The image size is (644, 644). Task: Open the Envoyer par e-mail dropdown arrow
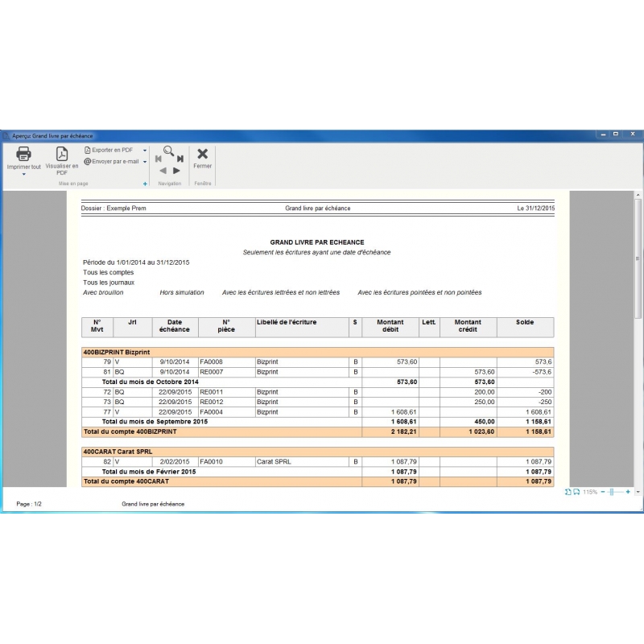tap(145, 162)
